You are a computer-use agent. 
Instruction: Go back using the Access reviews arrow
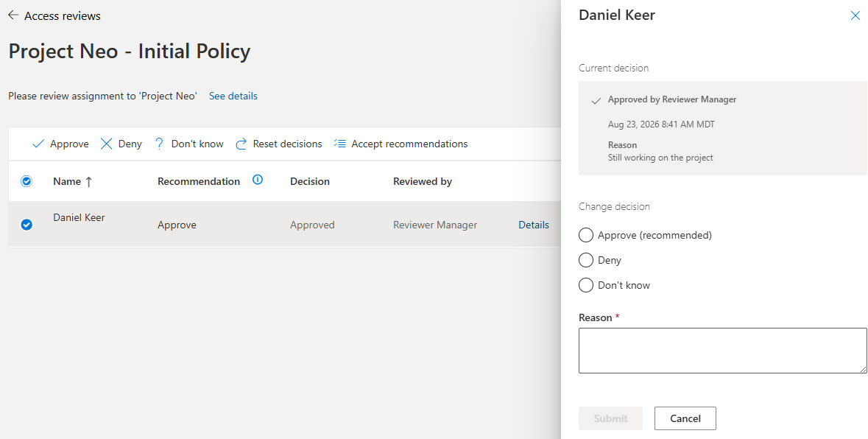(13, 15)
